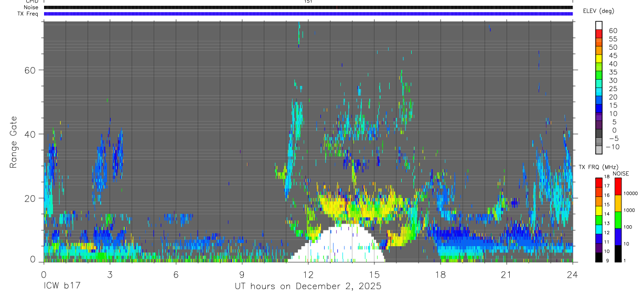Click the 'TX Freq' row label at top
The height and width of the screenshot is (297, 644).
28,13
